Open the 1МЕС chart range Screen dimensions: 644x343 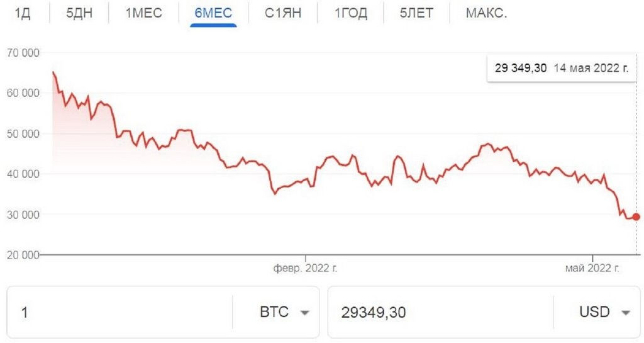pos(144,13)
